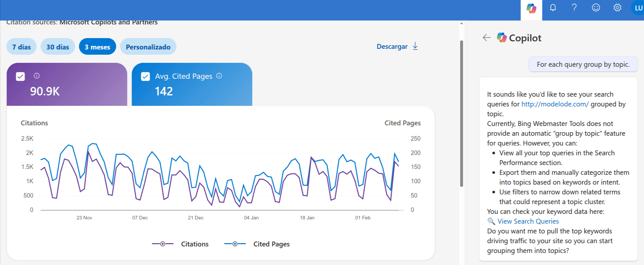644x265 pixels.
Task: Select the 3 meses range
Action: (97, 47)
